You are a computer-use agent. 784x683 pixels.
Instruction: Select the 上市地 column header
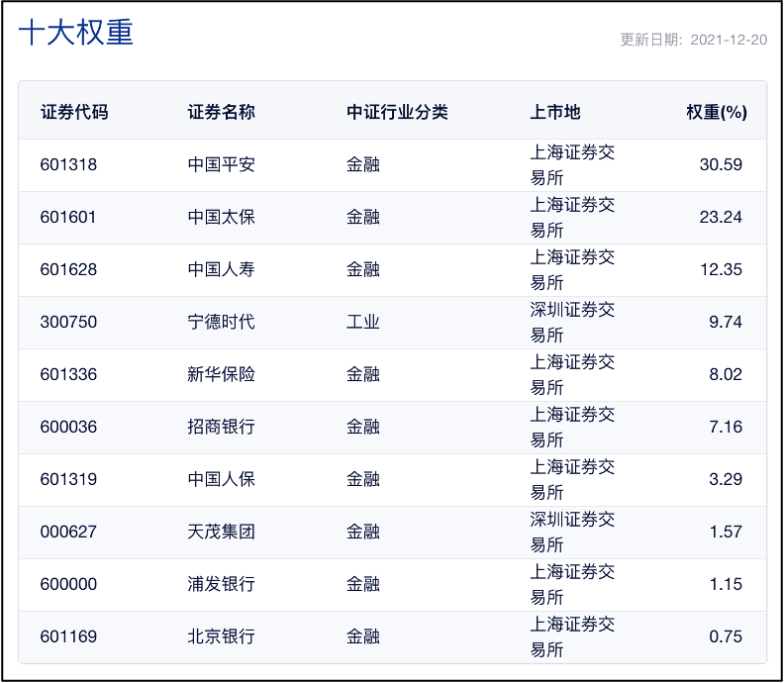coord(555,112)
